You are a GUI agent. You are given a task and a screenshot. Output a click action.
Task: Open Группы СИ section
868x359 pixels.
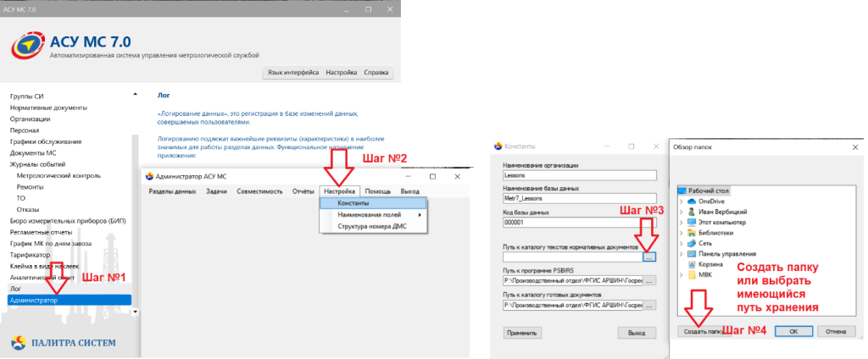click(26, 97)
